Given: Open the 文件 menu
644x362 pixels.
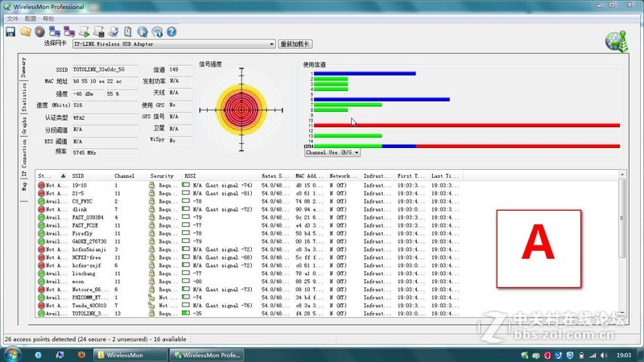Looking at the screenshot, I should [x=12, y=18].
